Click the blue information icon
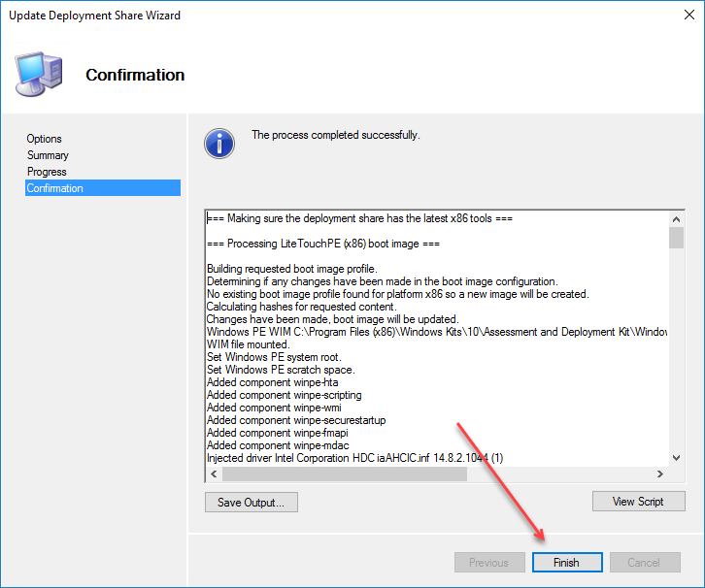The width and height of the screenshot is (705, 588). (x=219, y=143)
